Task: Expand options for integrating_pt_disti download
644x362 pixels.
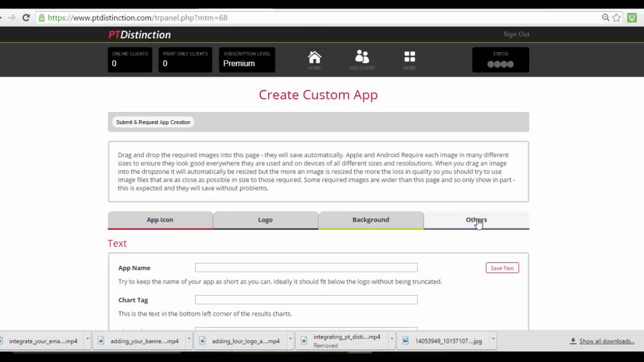Action: pyautogui.click(x=391, y=339)
